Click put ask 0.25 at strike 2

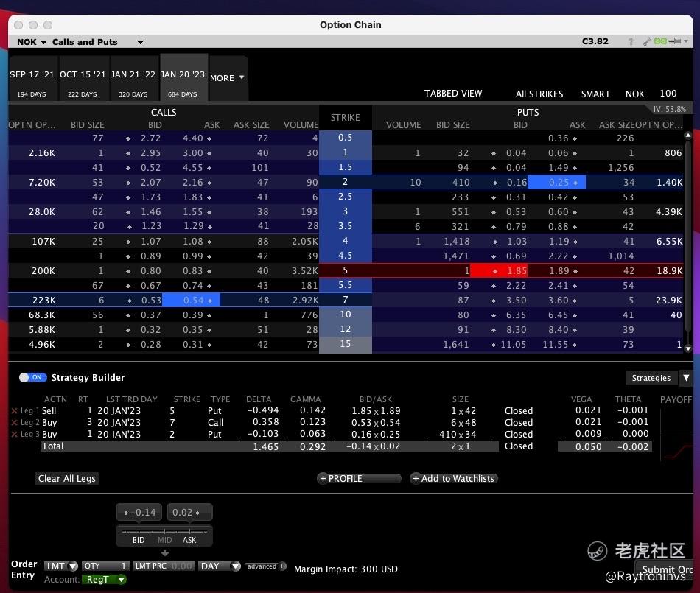click(x=556, y=183)
